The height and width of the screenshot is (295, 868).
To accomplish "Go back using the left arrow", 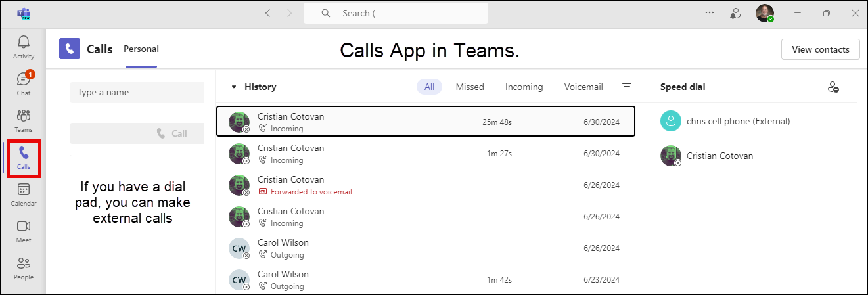I will pos(267,13).
